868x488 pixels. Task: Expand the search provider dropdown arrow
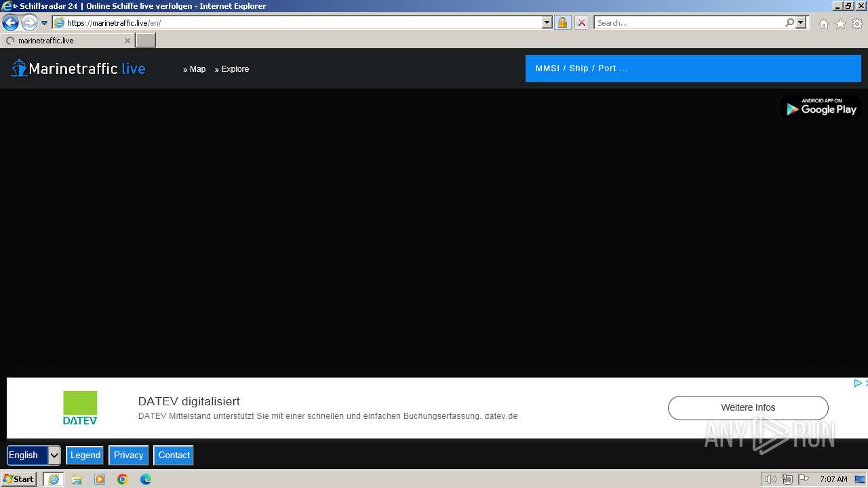click(801, 22)
